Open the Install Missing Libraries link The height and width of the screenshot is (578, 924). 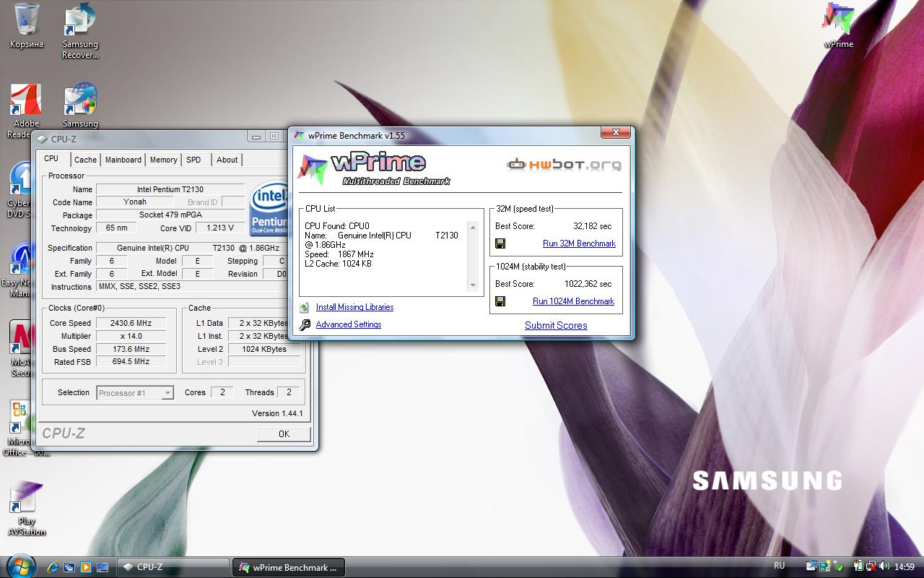354,307
